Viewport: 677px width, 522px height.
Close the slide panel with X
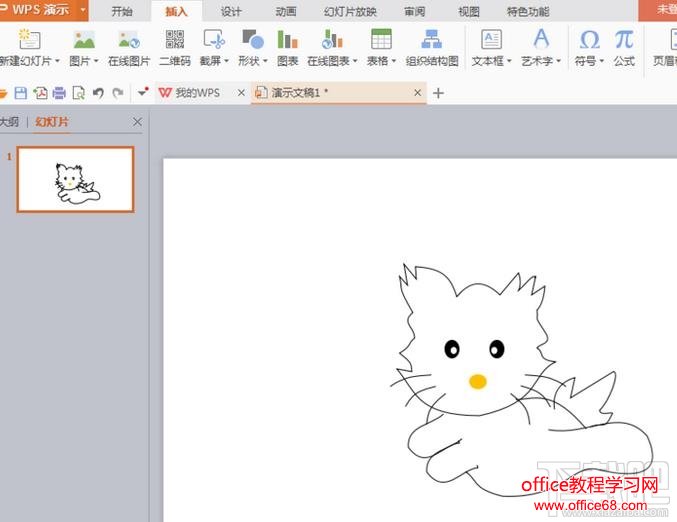(138, 122)
